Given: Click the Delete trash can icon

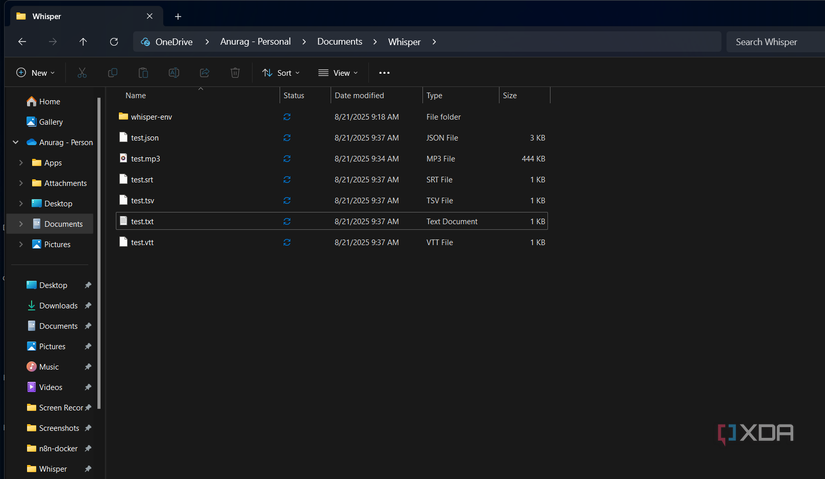Looking at the screenshot, I should [235, 73].
